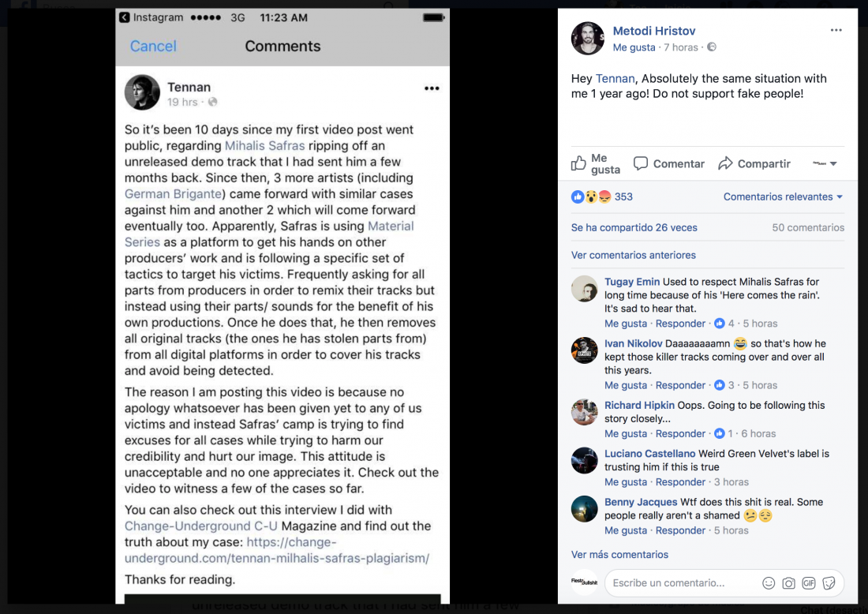Viewport: 868px width, 614px height.
Task: Click the Me gusta thumbs-up icon on the post
Action: point(579,163)
